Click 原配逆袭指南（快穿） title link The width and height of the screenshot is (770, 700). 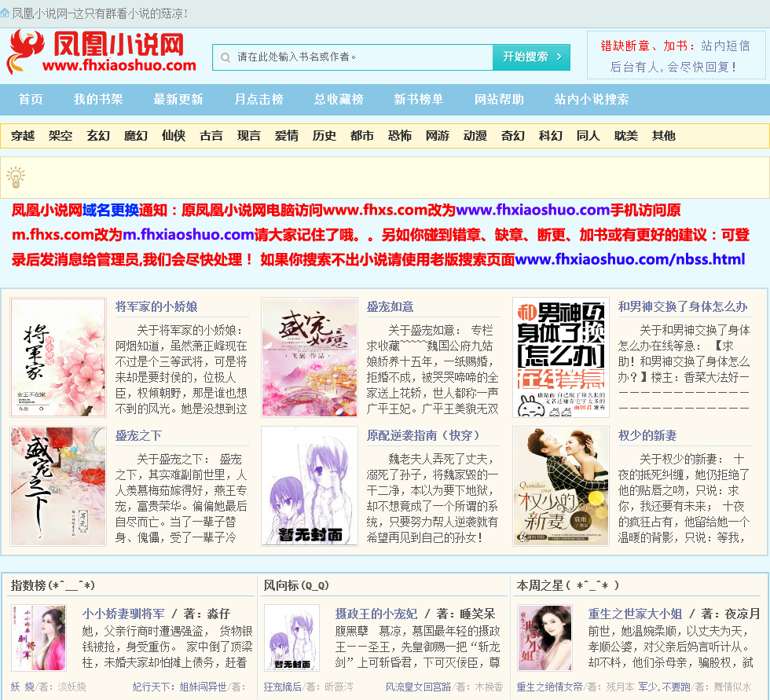[423, 435]
